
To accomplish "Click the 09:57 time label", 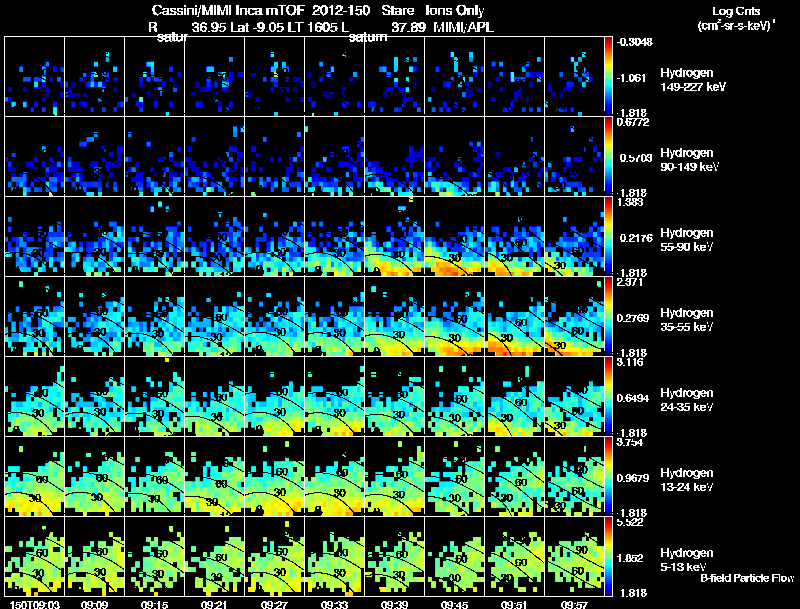I will (x=574, y=604).
